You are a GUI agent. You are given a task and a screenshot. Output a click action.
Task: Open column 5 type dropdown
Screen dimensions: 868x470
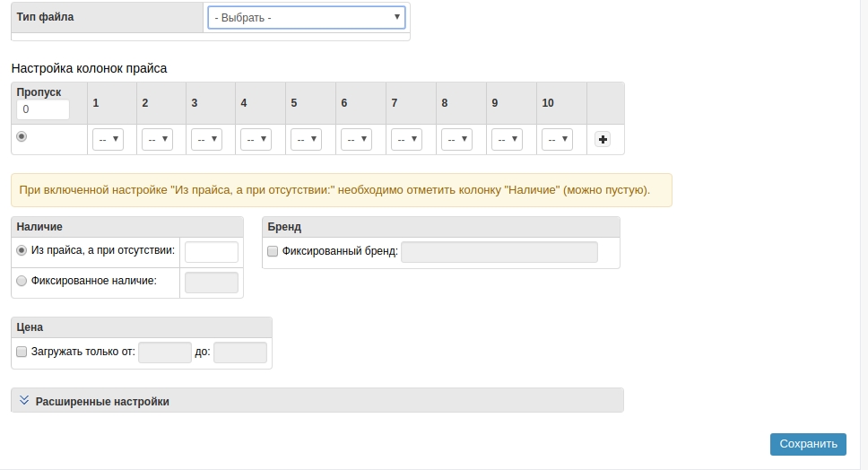pyautogui.click(x=306, y=139)
